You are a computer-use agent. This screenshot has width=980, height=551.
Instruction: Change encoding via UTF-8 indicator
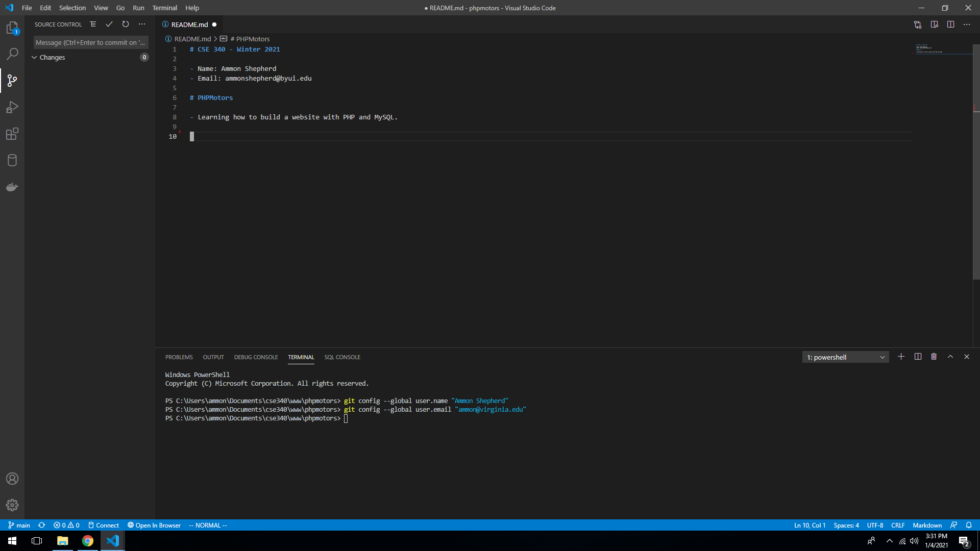[x=875, y=525]
